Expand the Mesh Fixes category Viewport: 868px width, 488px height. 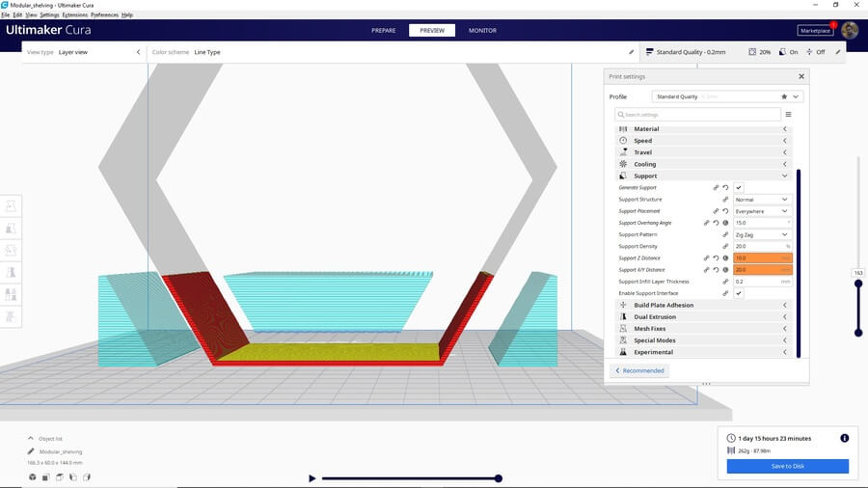(703, 329)
